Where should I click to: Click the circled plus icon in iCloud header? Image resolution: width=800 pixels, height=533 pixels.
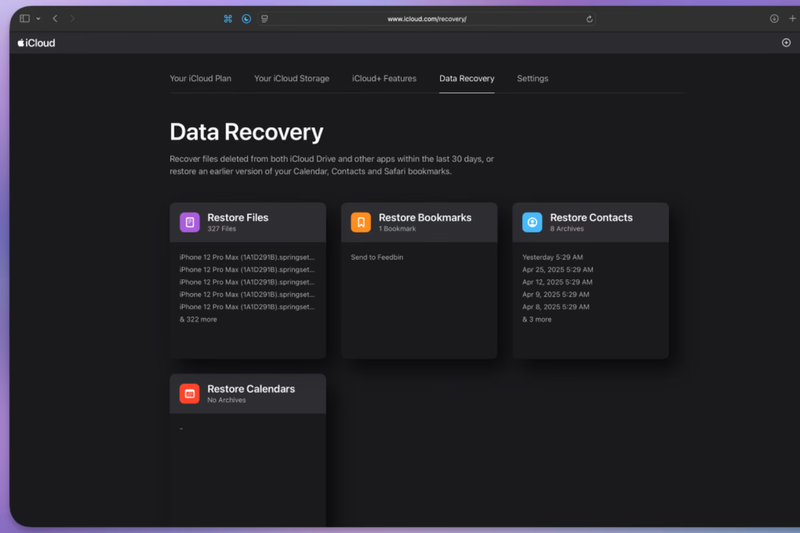tap(786, 43)
